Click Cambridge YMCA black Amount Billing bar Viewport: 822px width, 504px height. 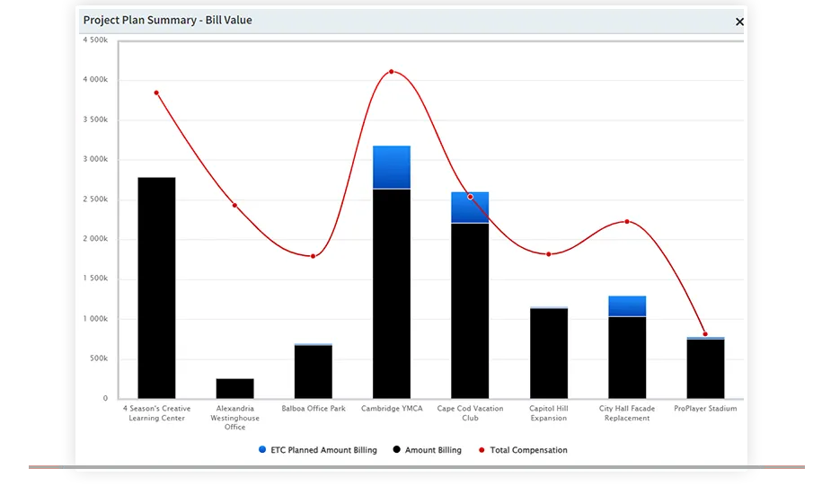pos(392,294)
